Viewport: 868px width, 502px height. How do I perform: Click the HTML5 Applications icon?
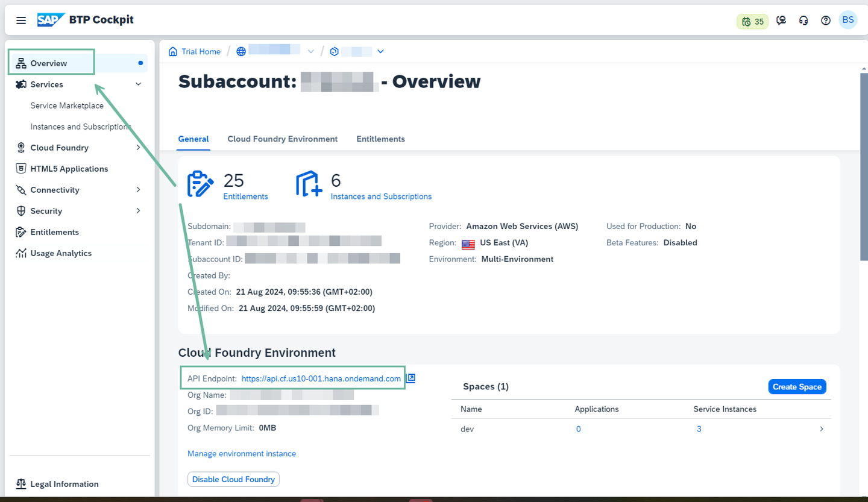20,169
